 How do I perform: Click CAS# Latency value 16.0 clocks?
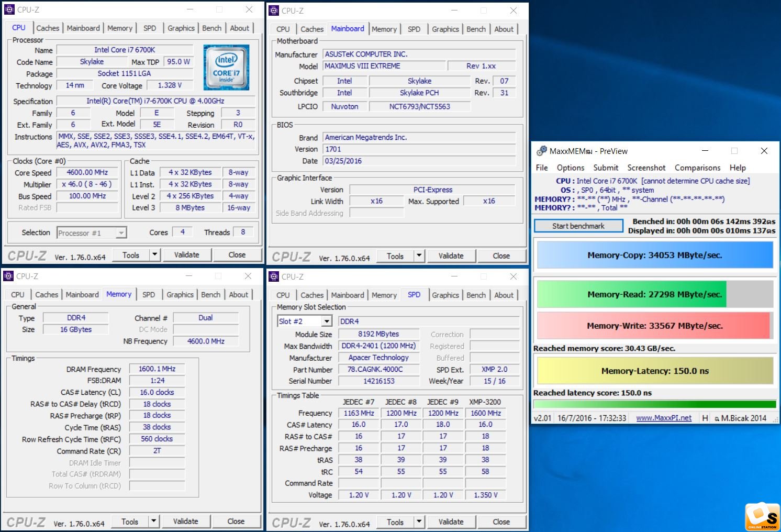tap(157, 392)
